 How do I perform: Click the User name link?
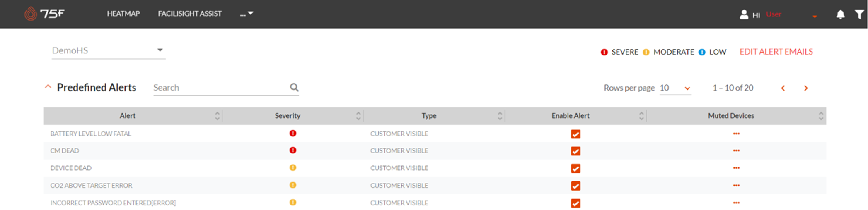coord(774,14)
